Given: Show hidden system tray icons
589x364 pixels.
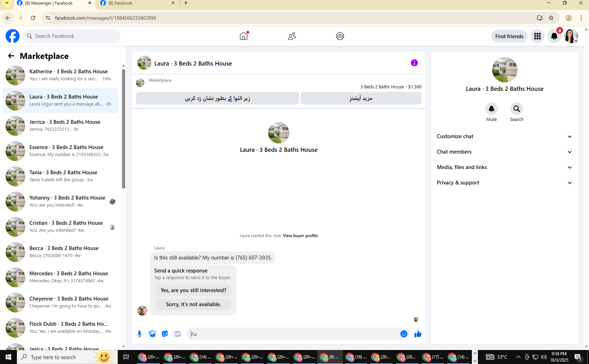Looking at the screenshot, I should point(518,357).
